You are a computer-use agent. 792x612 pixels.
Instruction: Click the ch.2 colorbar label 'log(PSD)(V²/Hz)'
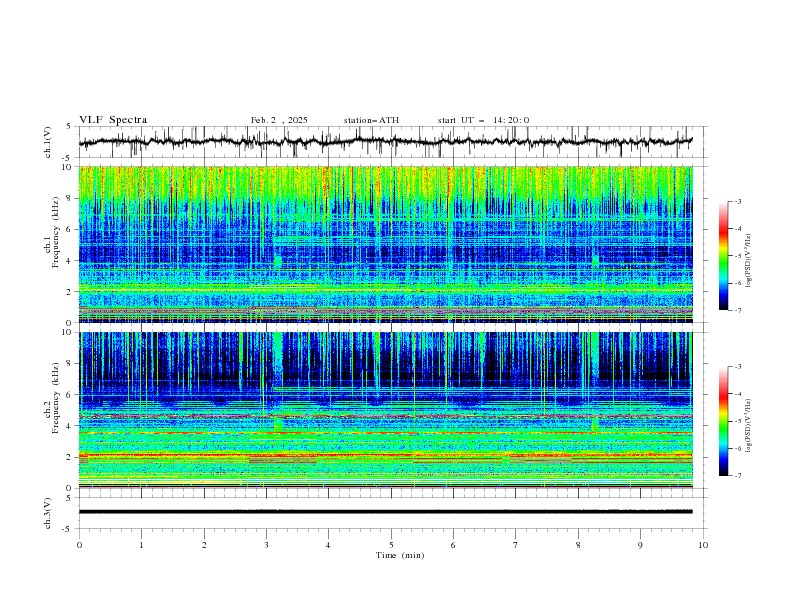point(749,425)
